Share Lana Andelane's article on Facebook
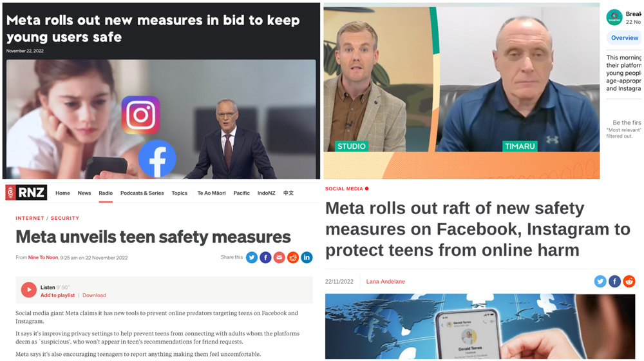Screen dimensions: 644x361 (614, 281)
